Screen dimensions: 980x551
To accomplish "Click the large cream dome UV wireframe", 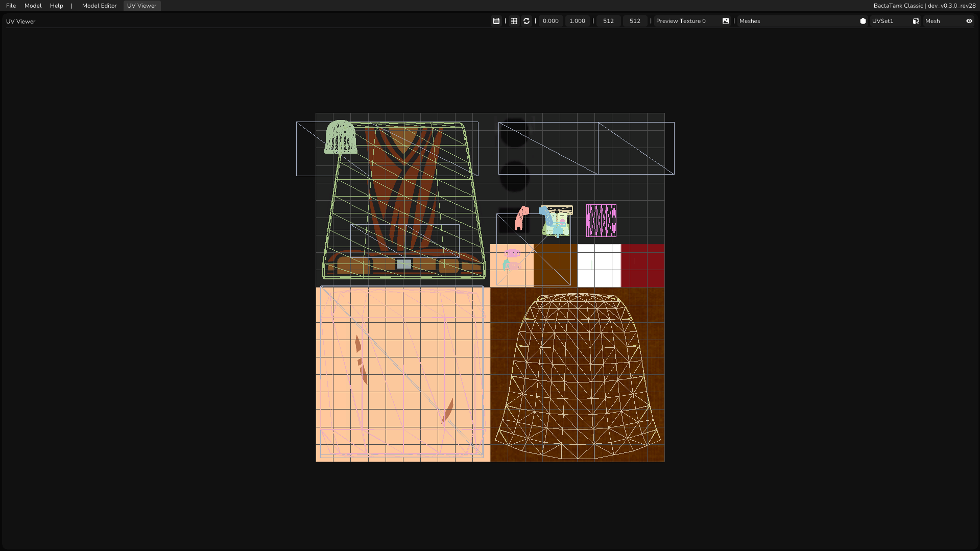I will coord(577,376).
